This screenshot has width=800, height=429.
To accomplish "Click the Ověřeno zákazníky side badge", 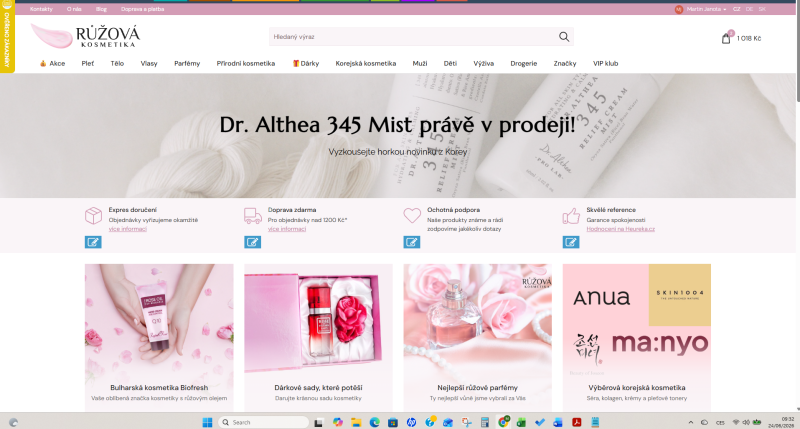I will (x=7, y=36).
